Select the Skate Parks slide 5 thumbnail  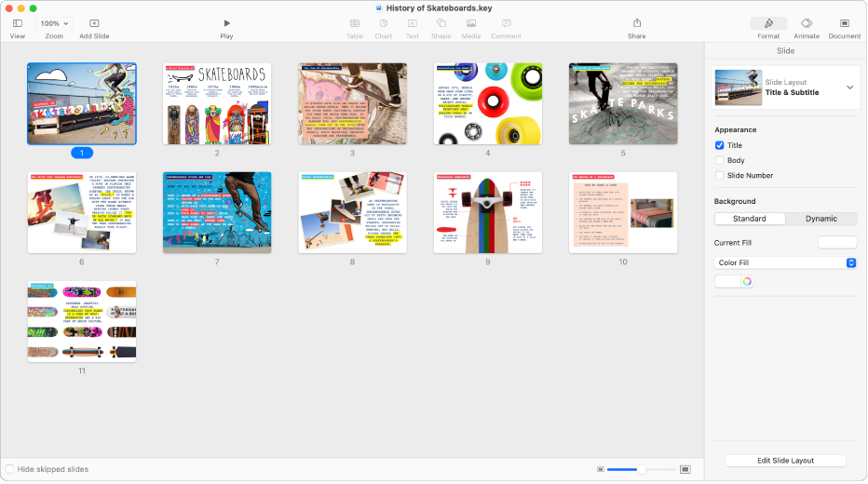click(623, 103)
